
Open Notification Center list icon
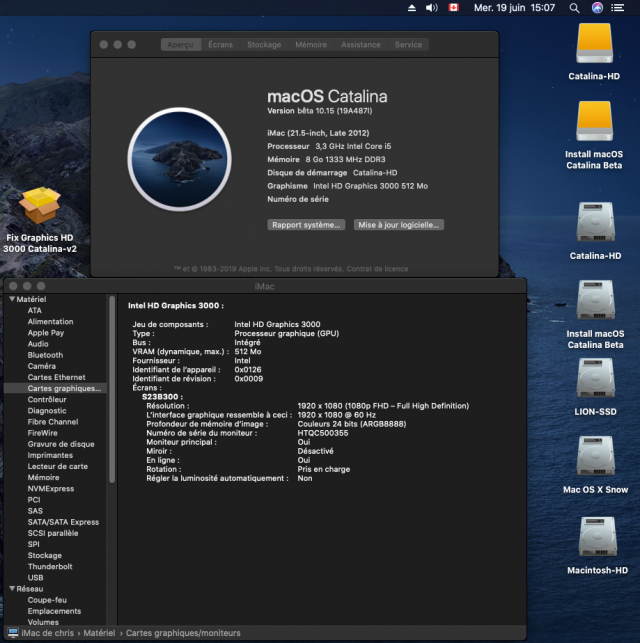[x=617, y=8]
